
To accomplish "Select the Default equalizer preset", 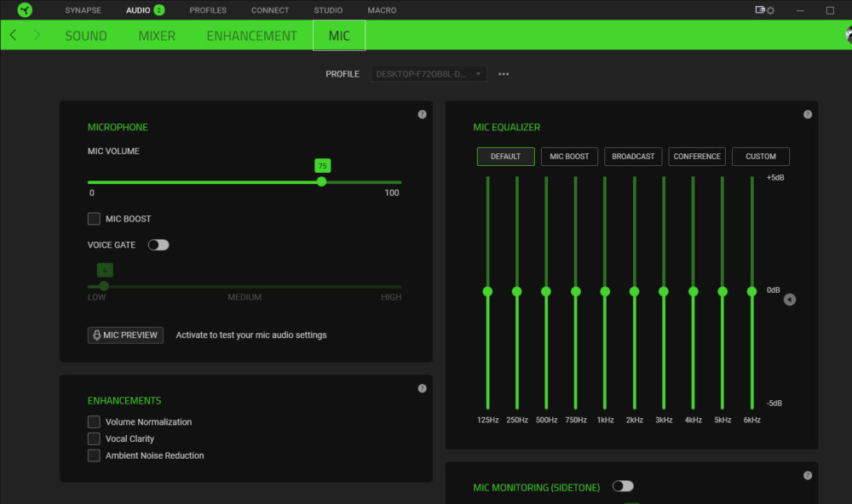I will click(x=506, y=157).
